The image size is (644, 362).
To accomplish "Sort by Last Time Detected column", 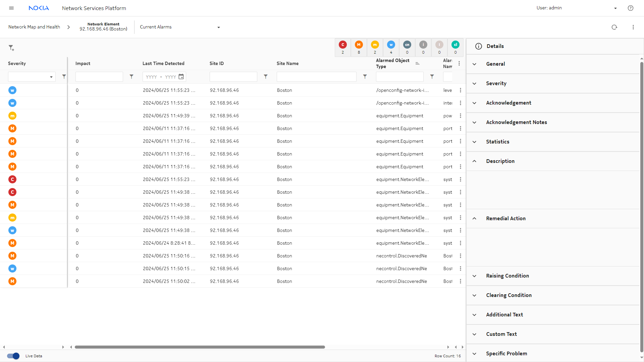I will pyautogui.click(x=163, y=63).
